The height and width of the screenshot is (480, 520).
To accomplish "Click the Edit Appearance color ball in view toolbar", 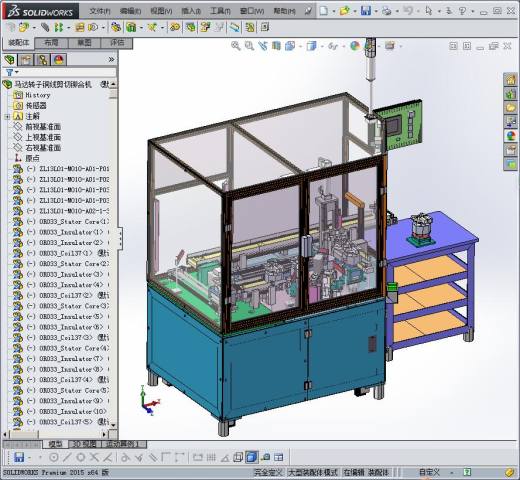I will tap(355, 46).
